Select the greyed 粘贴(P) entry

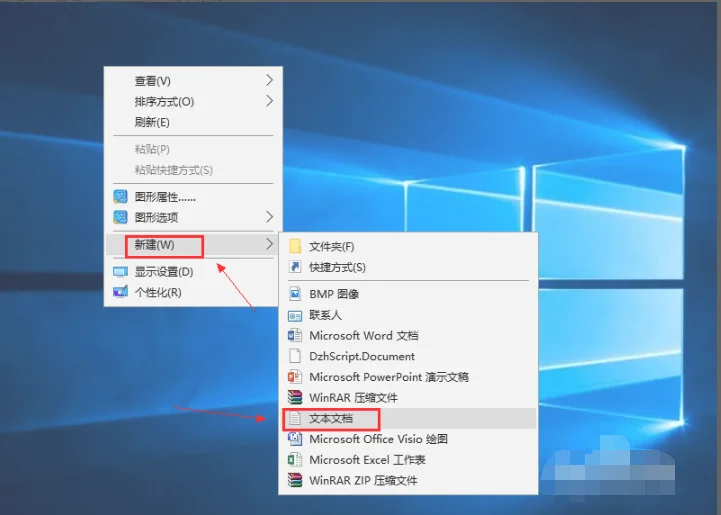click(x=193, y=149)
